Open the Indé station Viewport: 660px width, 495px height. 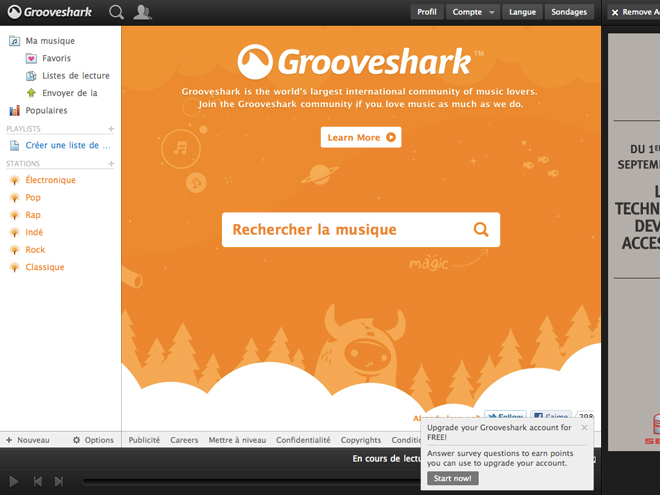34,232
